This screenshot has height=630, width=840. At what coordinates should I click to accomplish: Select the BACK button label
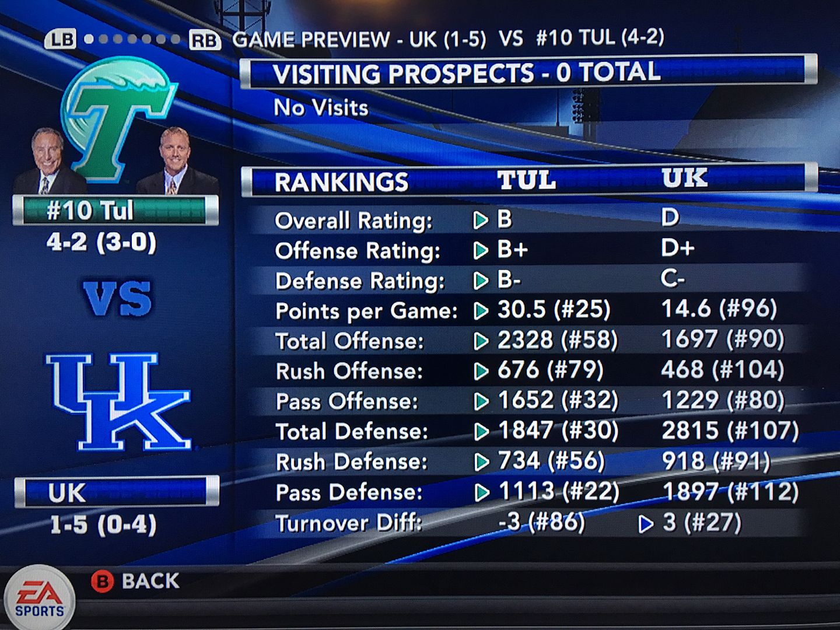[150, 581]
